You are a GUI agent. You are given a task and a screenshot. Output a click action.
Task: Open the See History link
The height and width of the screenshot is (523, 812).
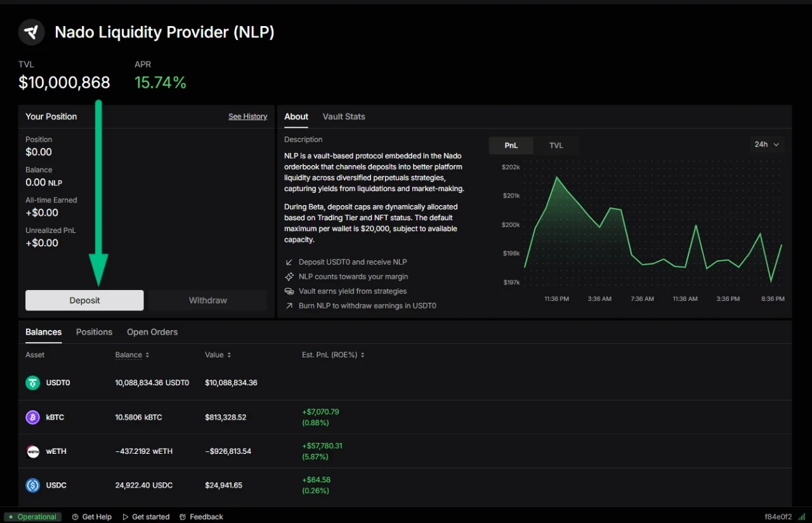point(248,117)
